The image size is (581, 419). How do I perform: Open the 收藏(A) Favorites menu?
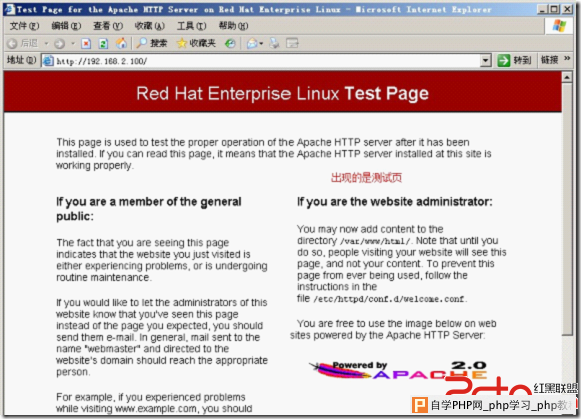[150, 26]
